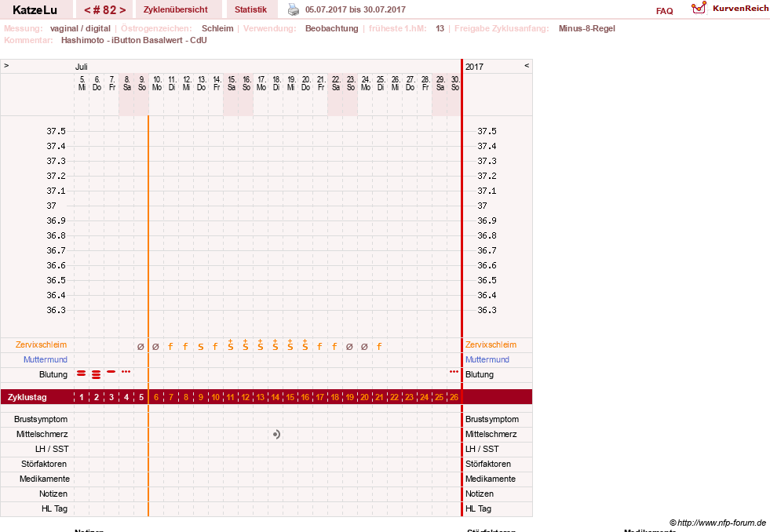
Task: Click the bleeding icon on cycle day 1
Action: click(82, 374)
